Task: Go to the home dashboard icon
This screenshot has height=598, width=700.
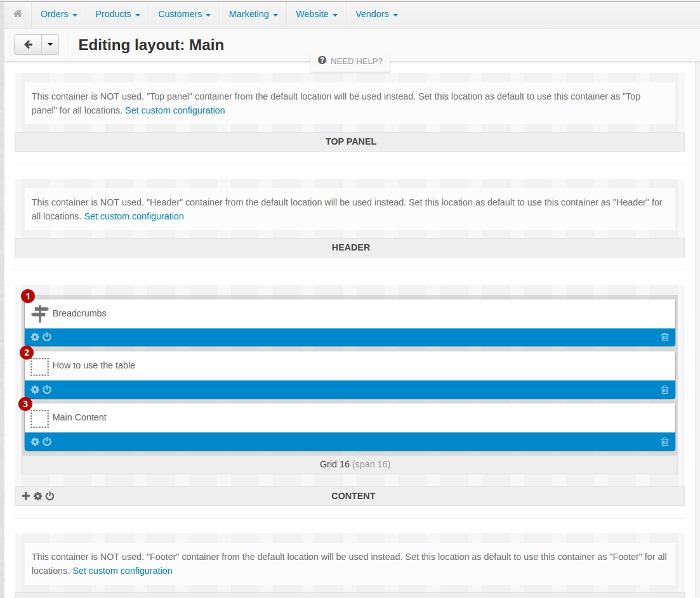Action: pos(18,14)
